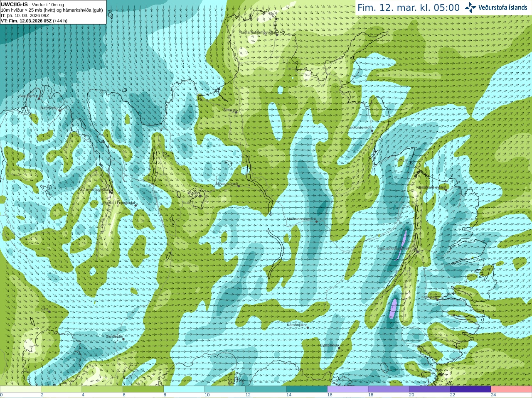Select the Möðrudalsöræfi station dot
This screenshot has height=398, width=532.
click(x=317, y=221)
